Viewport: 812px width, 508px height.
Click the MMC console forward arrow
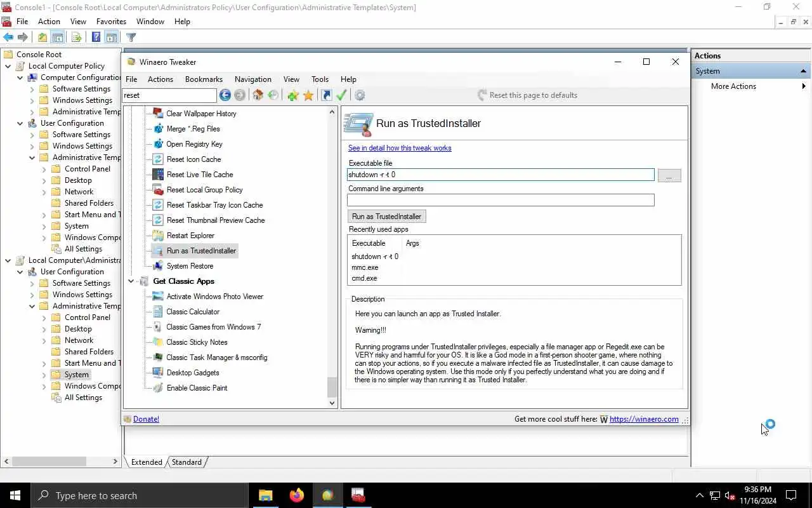[23, 37]
